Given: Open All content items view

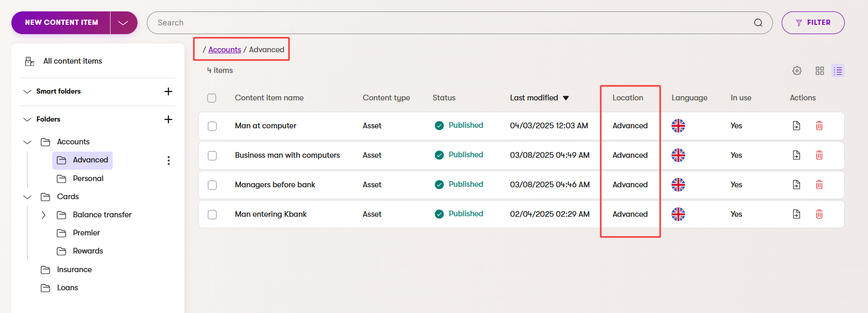Looking at the screenshot, I should [x=73, y=61].
